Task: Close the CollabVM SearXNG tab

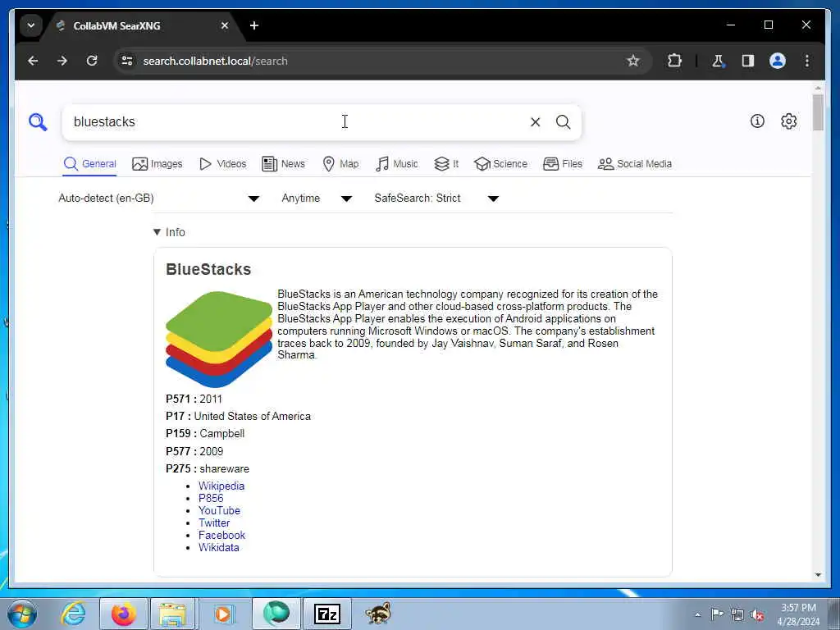Action: click(225, 25)
